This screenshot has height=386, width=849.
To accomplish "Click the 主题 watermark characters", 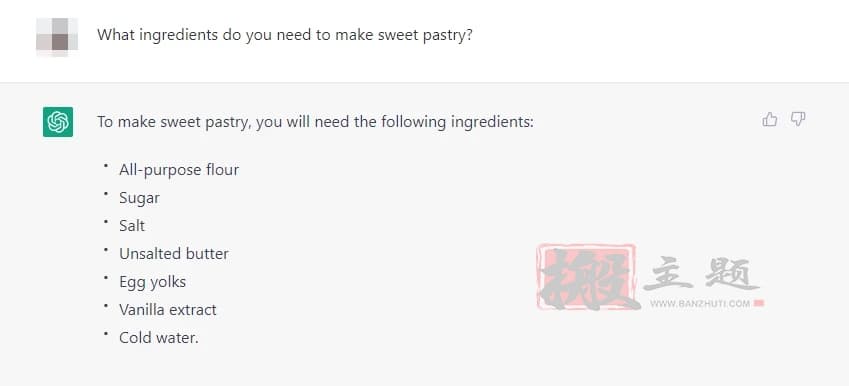I will tap(701, 274).
